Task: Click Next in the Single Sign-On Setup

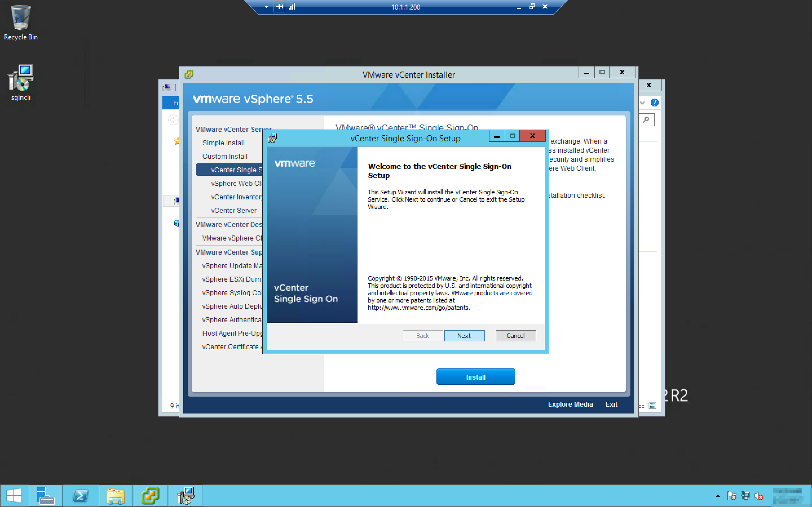Action: tap(464, 336)
